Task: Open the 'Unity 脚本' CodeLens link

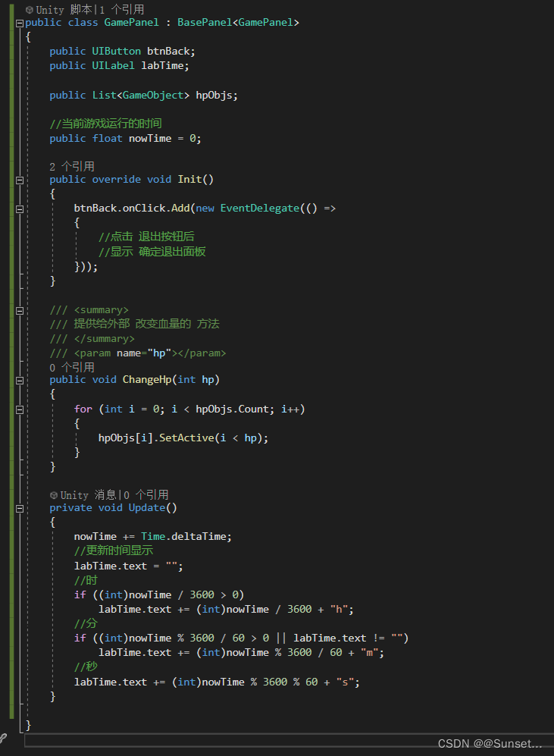Action: tap(64, 10)
